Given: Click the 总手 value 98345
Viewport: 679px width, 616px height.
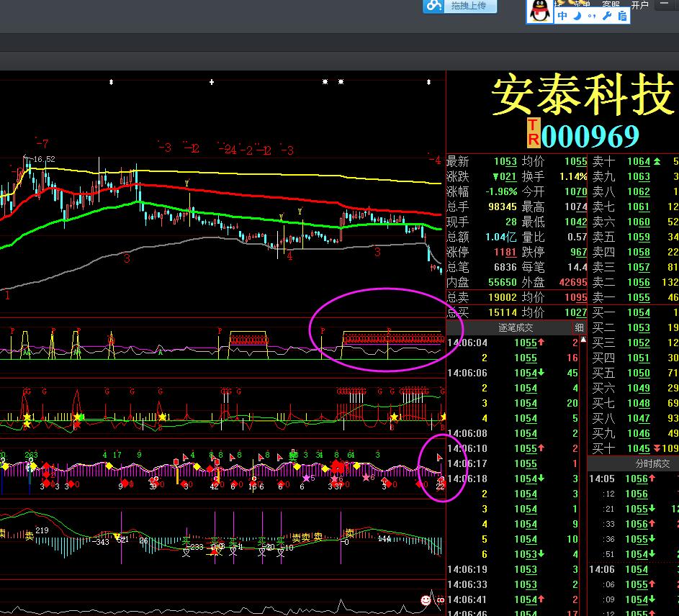Looking at the screenshot, I should (x=503, y=207).
